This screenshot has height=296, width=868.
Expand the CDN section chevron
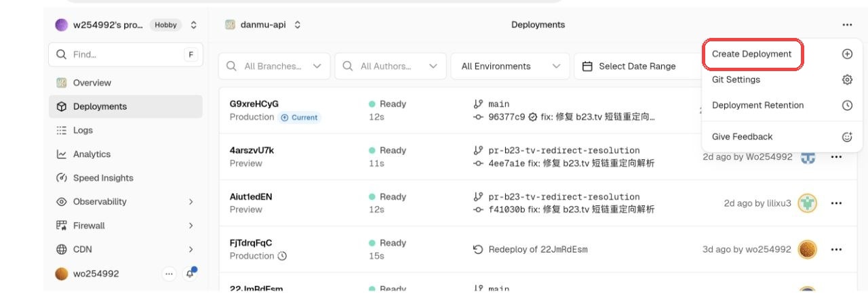point(191,249)
